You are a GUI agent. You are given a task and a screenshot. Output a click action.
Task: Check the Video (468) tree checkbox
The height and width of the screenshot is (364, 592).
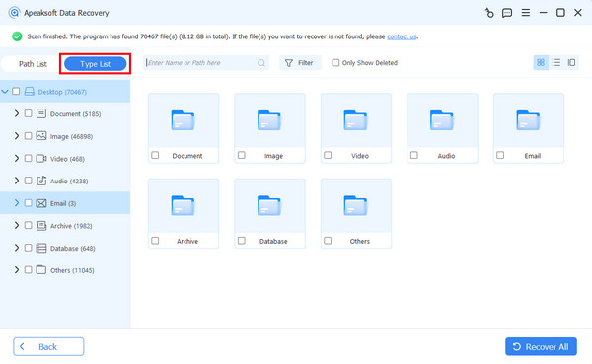[x=28, y=158]
